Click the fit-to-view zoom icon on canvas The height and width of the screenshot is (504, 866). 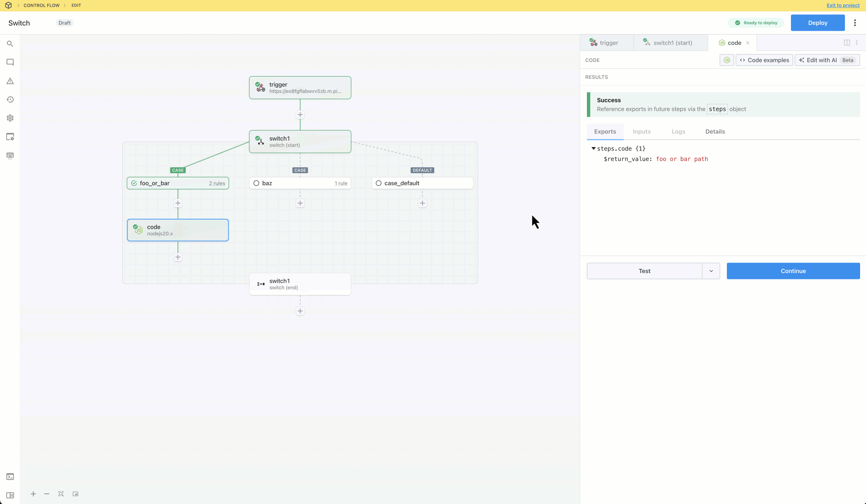coord(61,494)
